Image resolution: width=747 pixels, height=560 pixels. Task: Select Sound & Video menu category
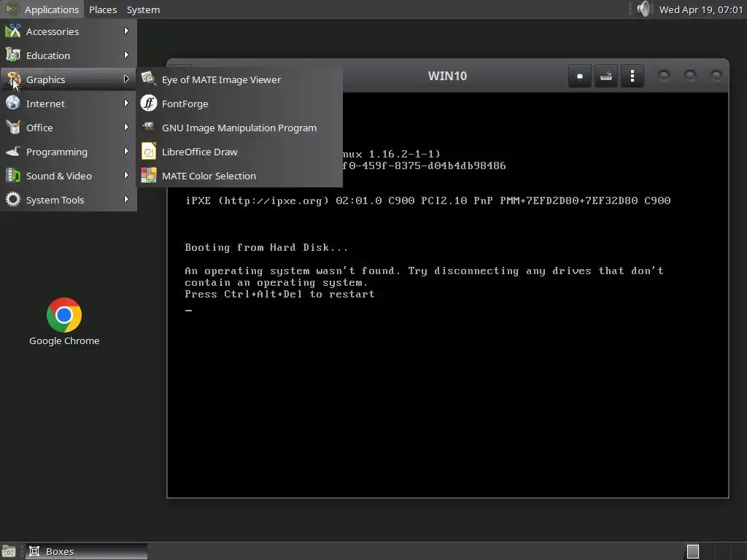point(69,176)
